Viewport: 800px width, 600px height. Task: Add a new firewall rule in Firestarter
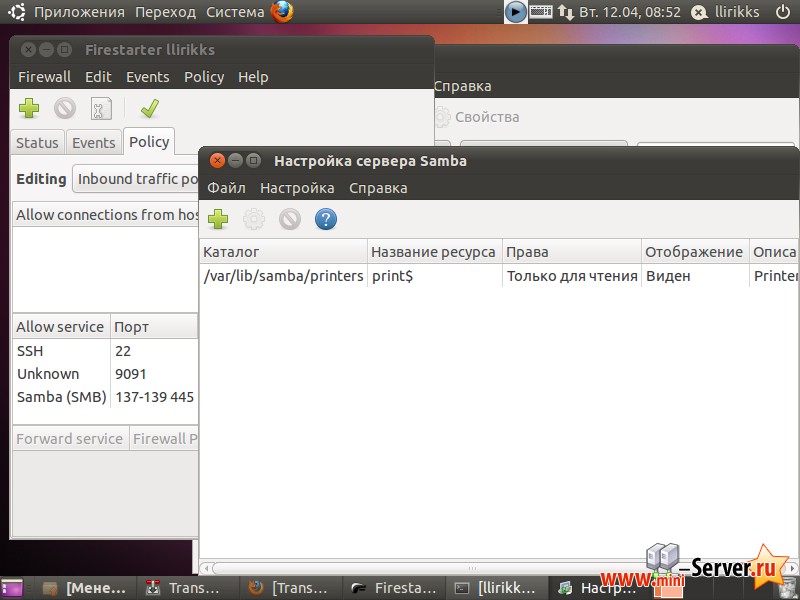point(27,108)
